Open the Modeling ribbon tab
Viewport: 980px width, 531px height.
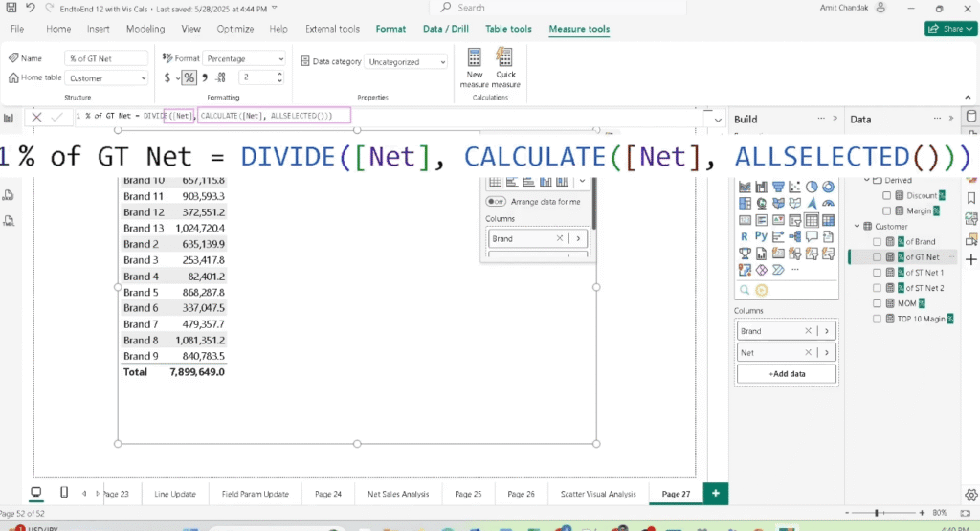145,29
